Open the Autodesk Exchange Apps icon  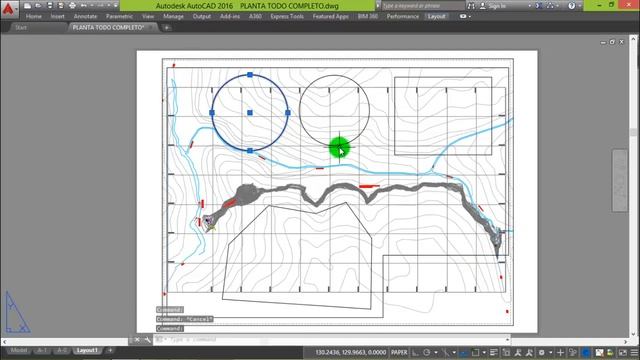tap(538, 6)
